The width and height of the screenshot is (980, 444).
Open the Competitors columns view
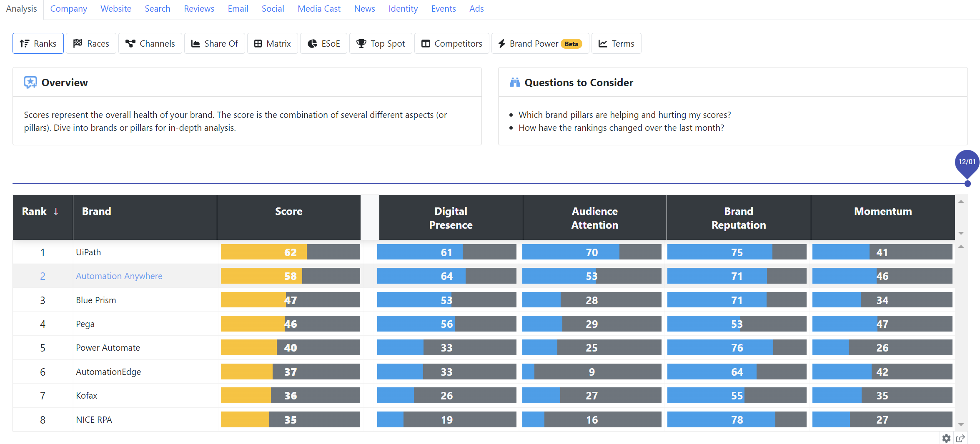coord(451,44)
